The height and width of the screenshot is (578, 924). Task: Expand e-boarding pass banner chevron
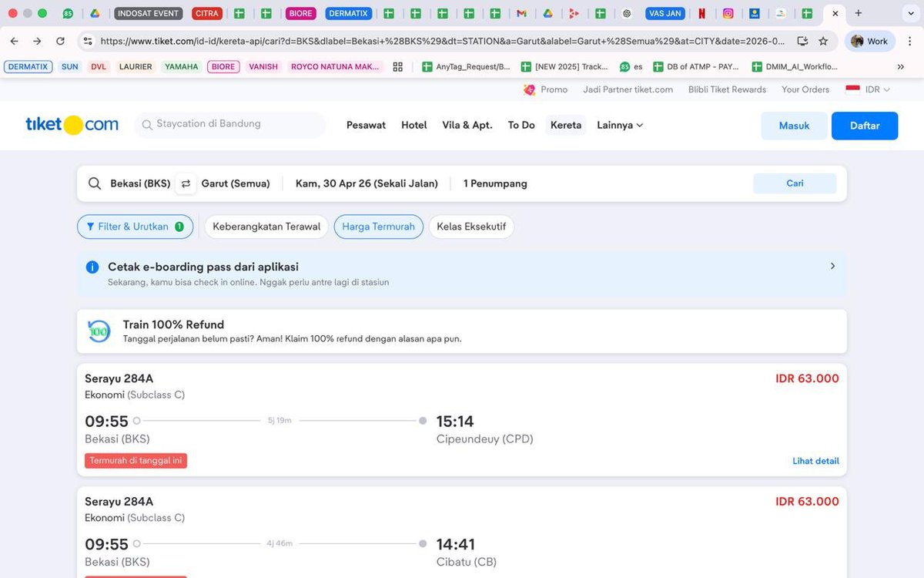(832, 266)
